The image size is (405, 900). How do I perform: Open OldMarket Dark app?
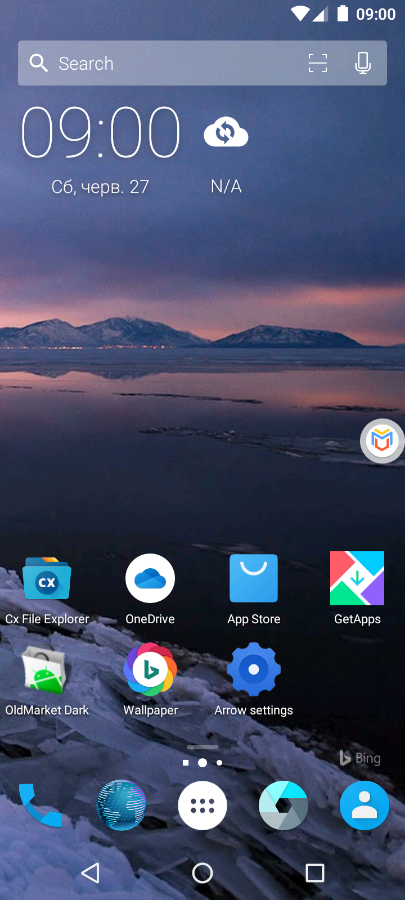point(46,669)
